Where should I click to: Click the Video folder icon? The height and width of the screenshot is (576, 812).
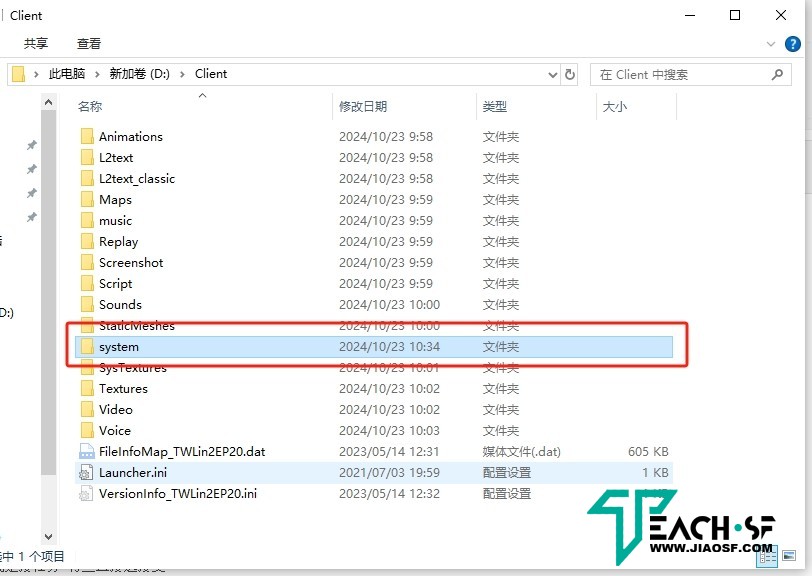[x=87, y=410]
